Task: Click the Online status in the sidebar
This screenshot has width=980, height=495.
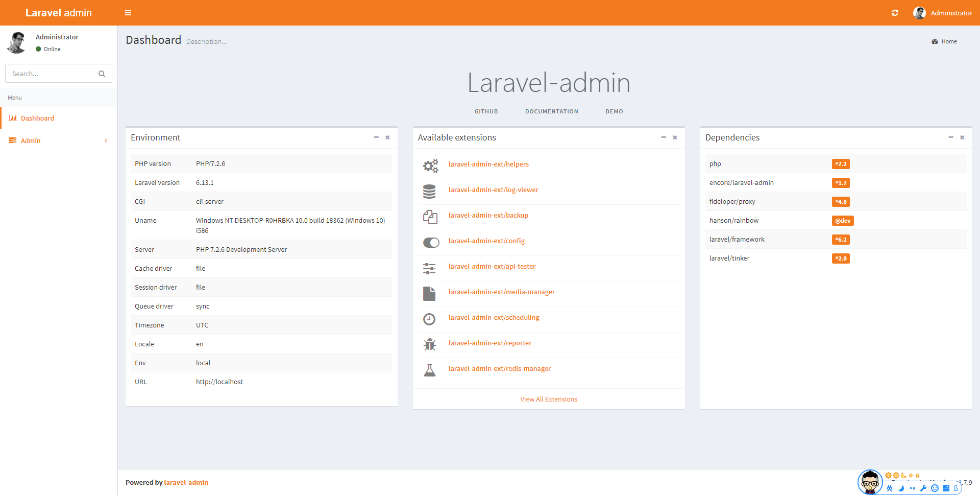Action: (48, 49)
